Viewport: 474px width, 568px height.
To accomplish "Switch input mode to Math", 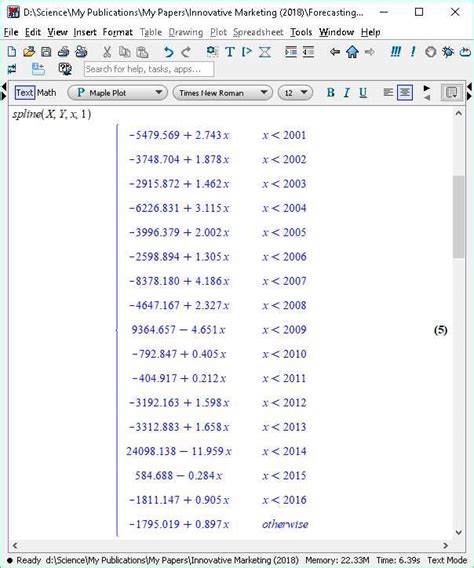I will pos(46,93).
